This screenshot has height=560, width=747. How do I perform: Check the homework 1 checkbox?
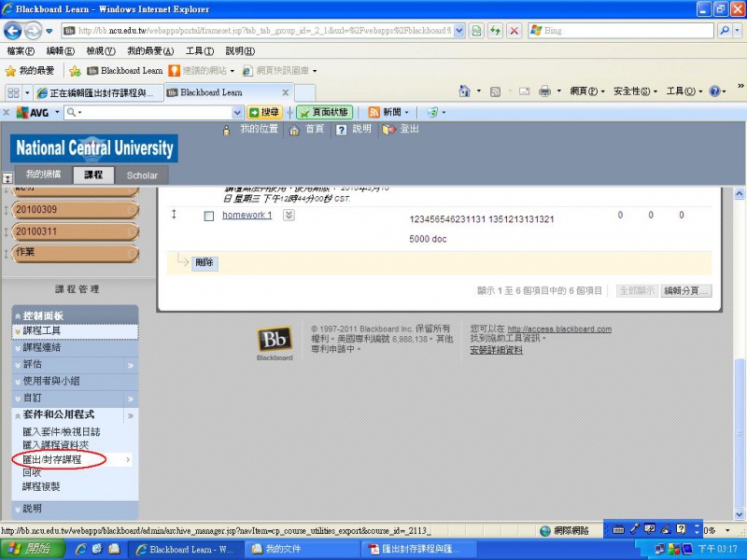coord(209,217)
